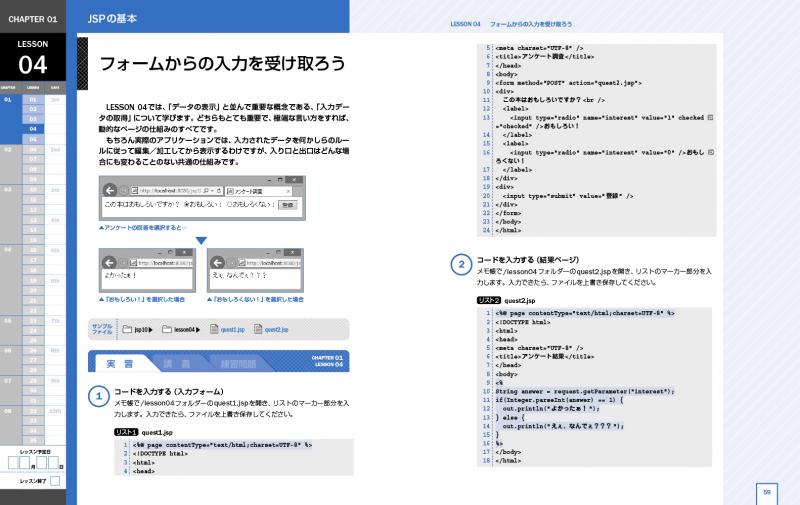Screen dimensions: 800x505
Task: Click the 登録 submit button
Action: click(x=288, y=205)
